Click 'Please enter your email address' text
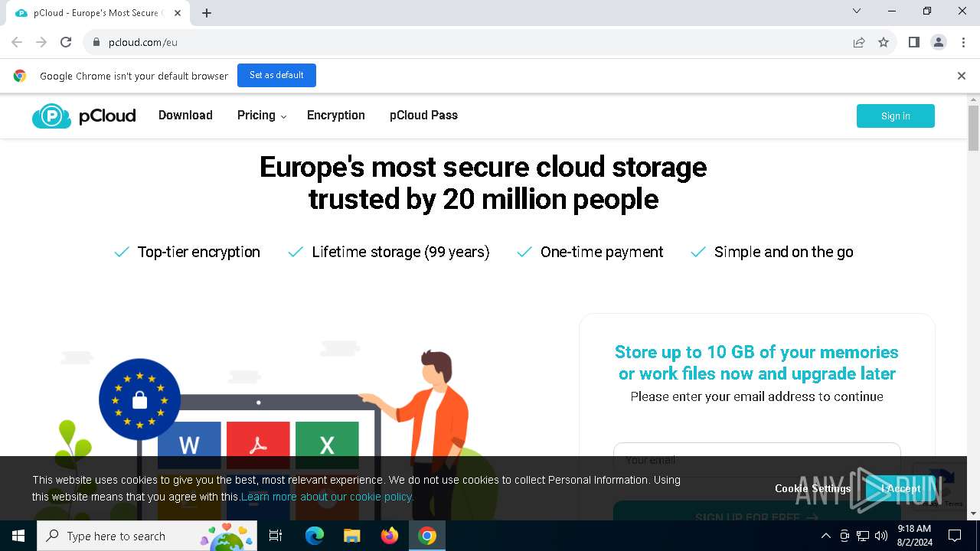 [756, 396]
